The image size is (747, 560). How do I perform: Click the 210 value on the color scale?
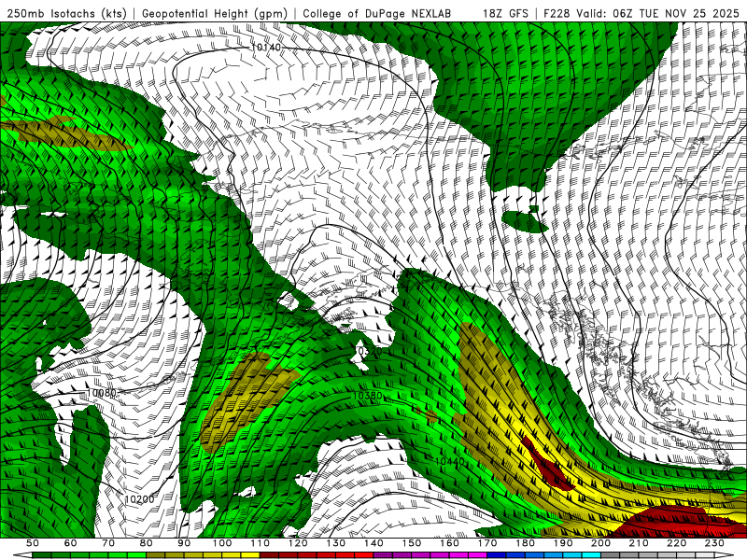click(639, 543)
